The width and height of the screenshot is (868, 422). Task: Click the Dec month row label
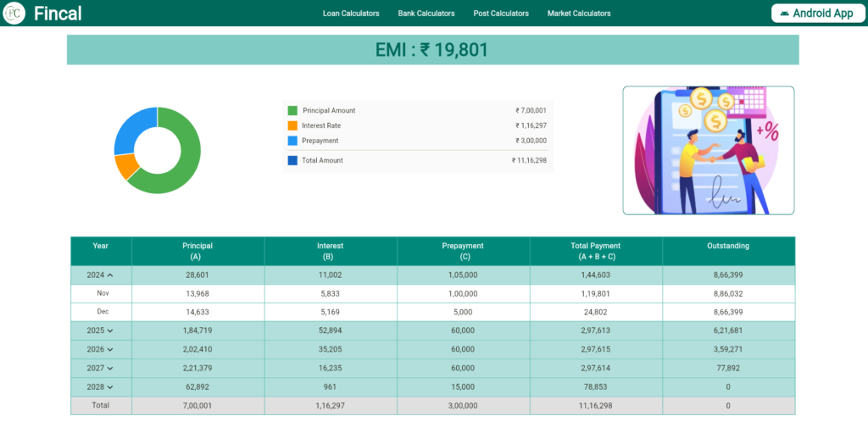coord(103,312)
